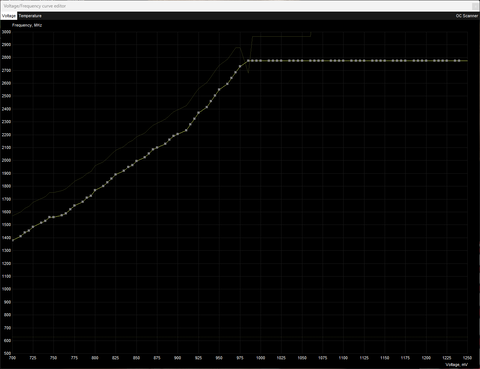Click the 900 label on voltage axis
Viewport: 480px width, 369px height.
click(177, 358)
